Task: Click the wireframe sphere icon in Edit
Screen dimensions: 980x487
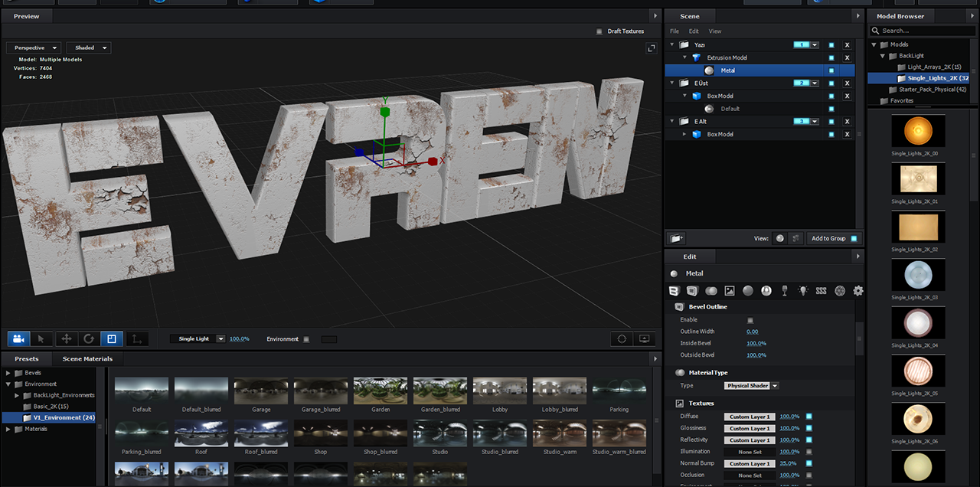Action: (x=840, y=291)
